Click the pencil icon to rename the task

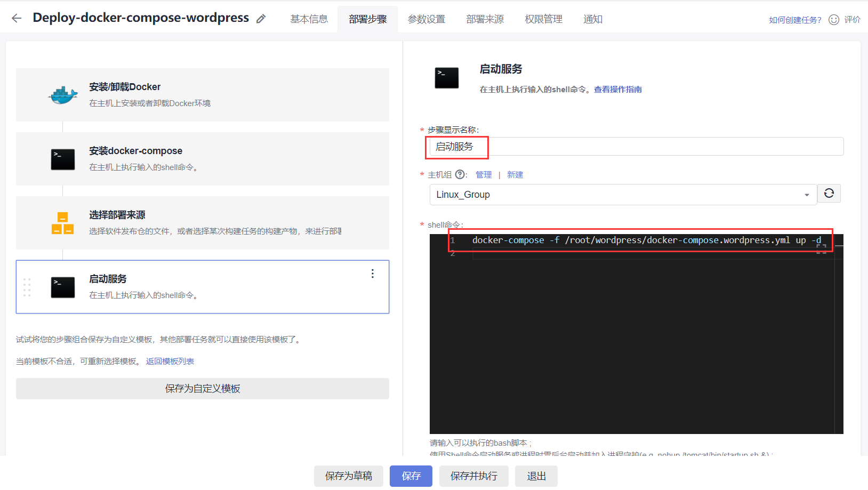(x=261, y=18)
